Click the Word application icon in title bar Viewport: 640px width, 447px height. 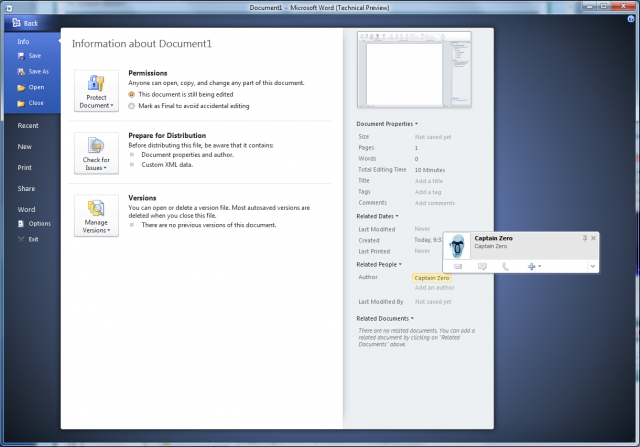click(x=9, y=8)
